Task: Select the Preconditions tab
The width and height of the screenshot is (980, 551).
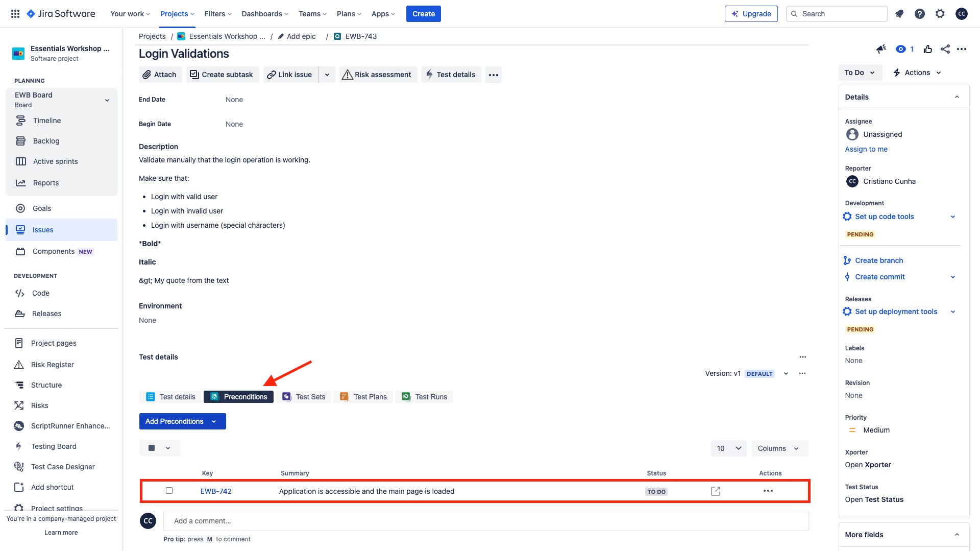Action: tap(238, 397)
